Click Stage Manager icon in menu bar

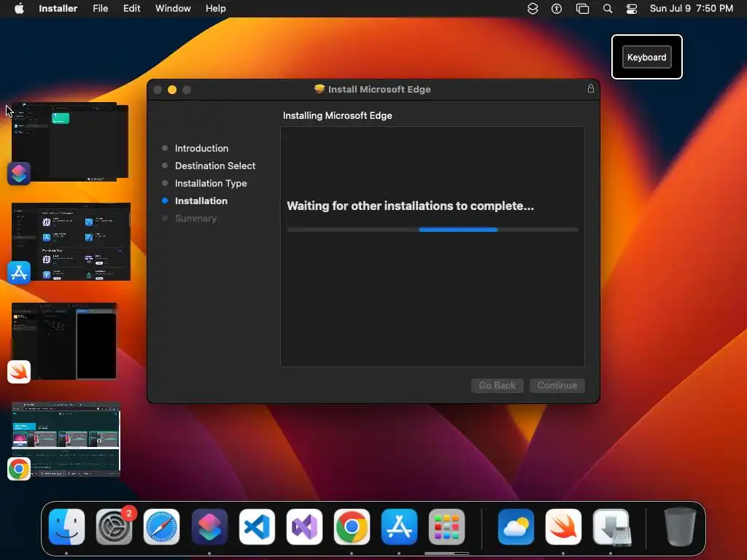582,9
